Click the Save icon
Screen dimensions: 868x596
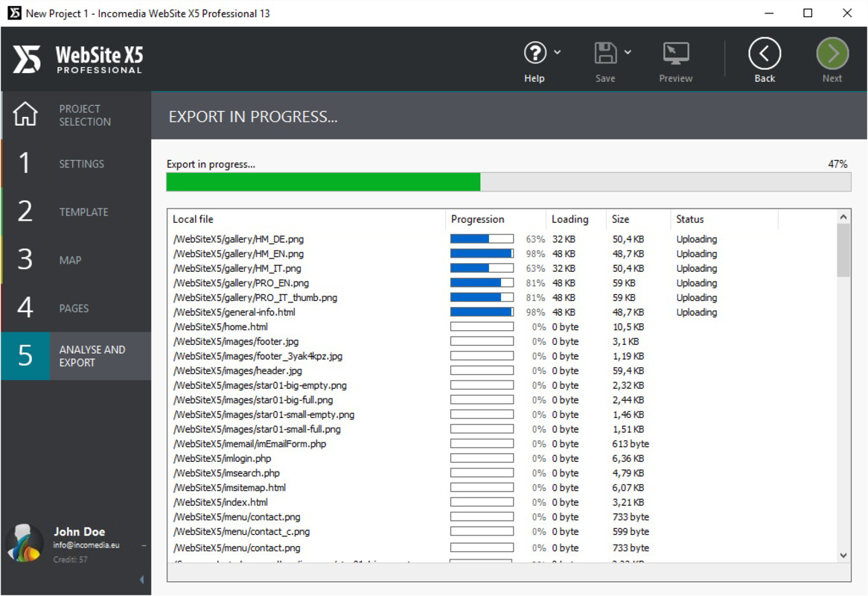(x=604, y=53)
